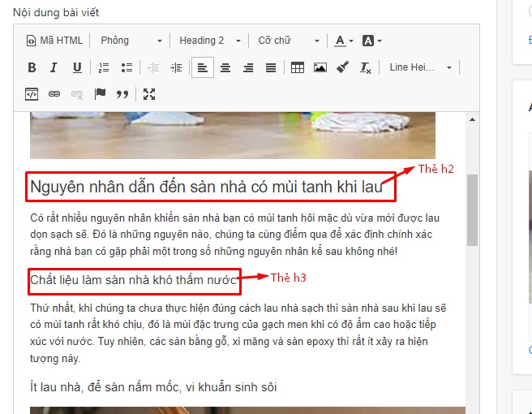This screenshot has height=414, width=532.
Task: Insert a hyperlink
Action: [54, 93]
